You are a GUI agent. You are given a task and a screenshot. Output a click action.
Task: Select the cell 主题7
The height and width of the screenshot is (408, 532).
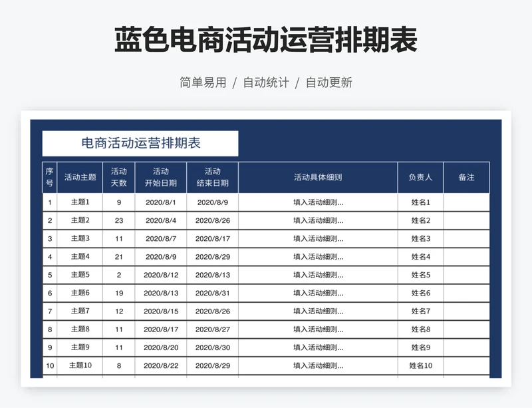tap(80, 311)
